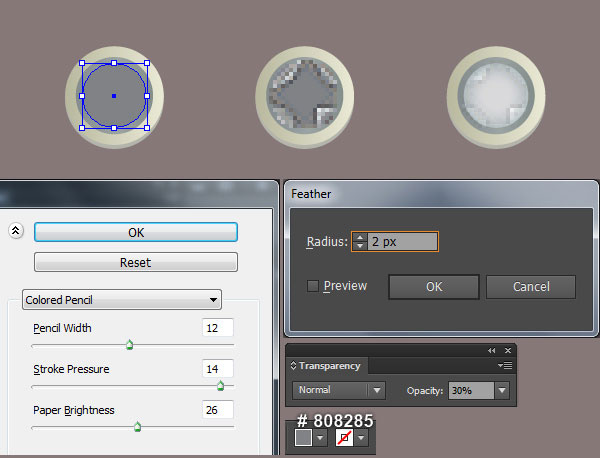The height and width of the screenshot is (458, 600).
Task: Increase Feather Radius with up stepper arrow
Action: point(359,237)
